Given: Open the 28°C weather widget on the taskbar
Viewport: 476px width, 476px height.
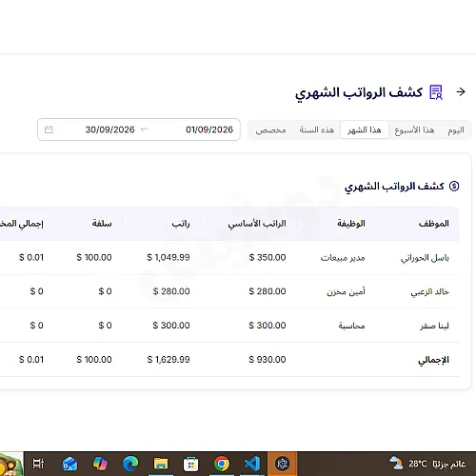Looking at the screenshot, I should (x=427, y=464).
